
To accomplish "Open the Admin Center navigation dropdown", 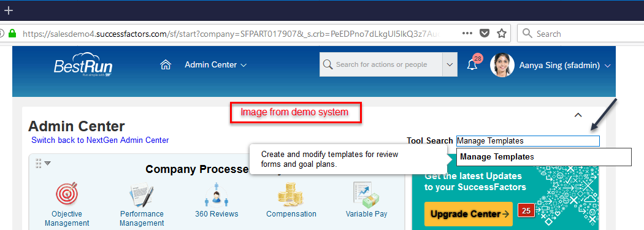I will tap(215, 64).
